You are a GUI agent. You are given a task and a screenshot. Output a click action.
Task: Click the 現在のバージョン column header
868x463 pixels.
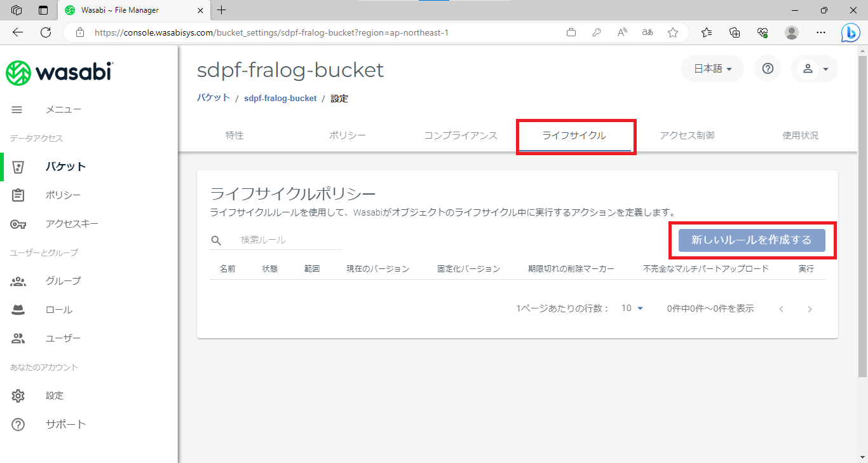click(378, 269)
